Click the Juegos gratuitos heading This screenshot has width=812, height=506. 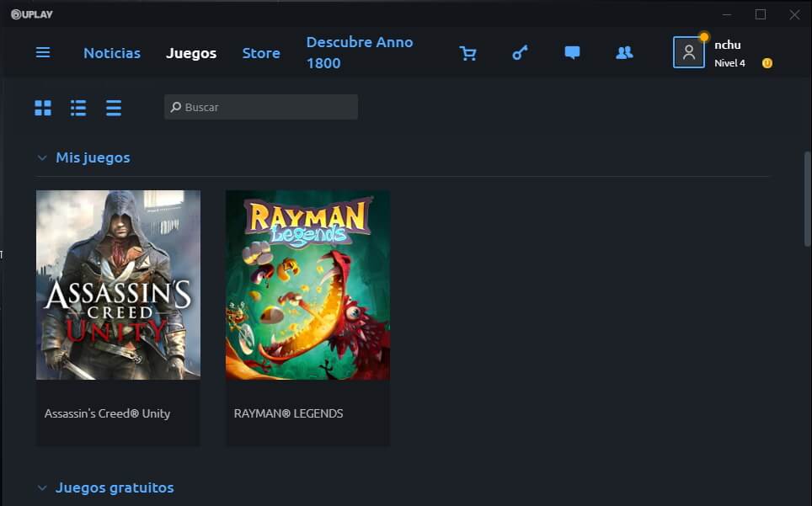[x=115, y=487]
